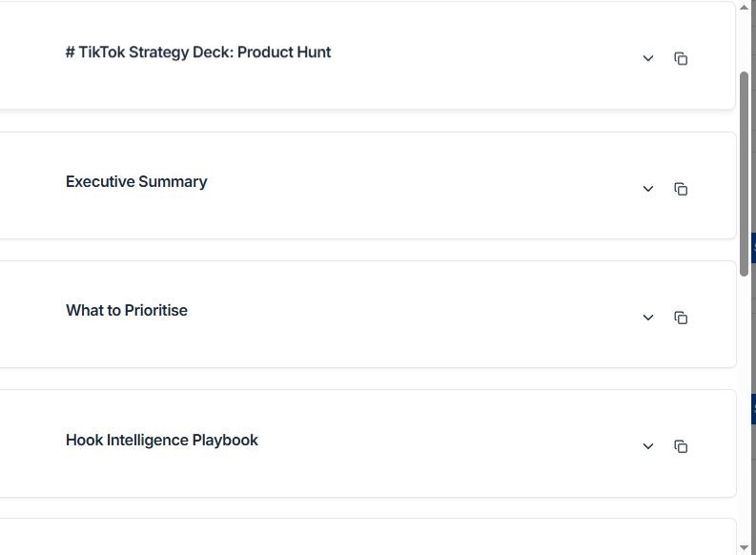756x555 pixels.
Task: Click the upper blue tab at right edge
Action: pyautogui.click(x=753, y=247)
